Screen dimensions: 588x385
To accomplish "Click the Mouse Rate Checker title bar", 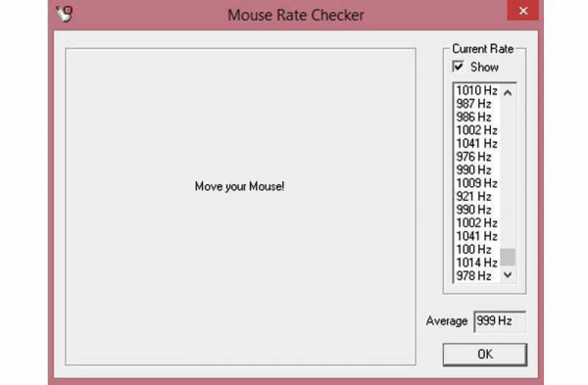I will click(x=296, y=15).
